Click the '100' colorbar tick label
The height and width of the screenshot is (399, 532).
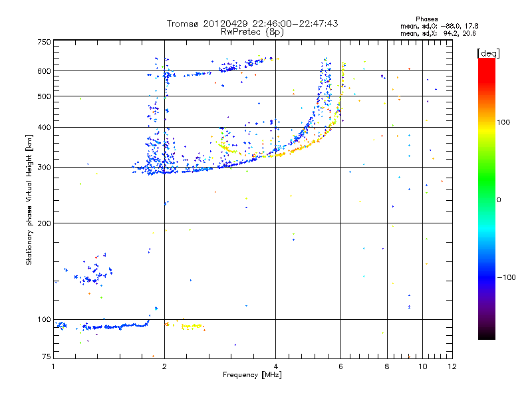coord(503,122)
